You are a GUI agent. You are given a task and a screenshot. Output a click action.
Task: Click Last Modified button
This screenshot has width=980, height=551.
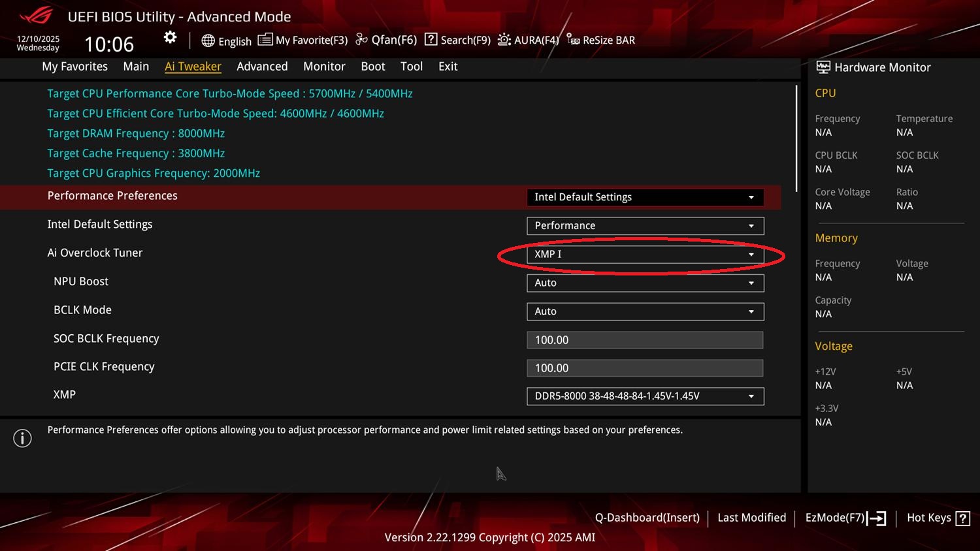(751, 518)
